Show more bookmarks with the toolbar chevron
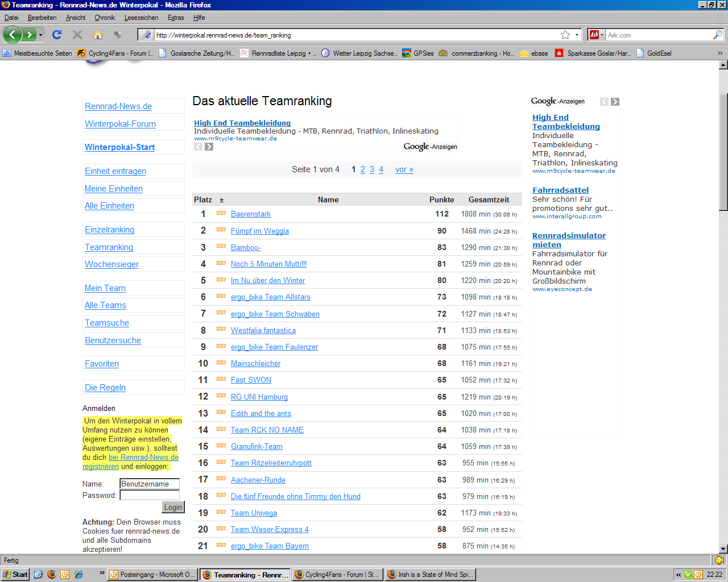Image resolution: width=728 pixels, height=582 pixels. pyautogui.click(x=719, y=53)
